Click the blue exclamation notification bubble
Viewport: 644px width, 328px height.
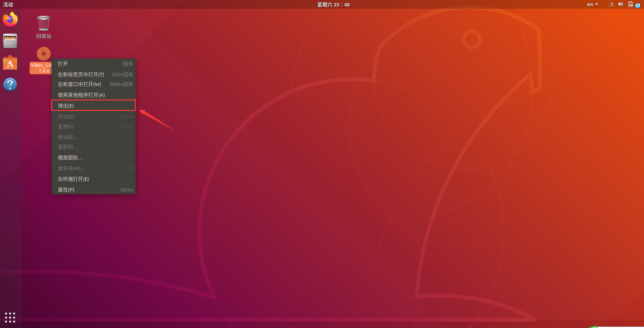(x=638, y=5)
